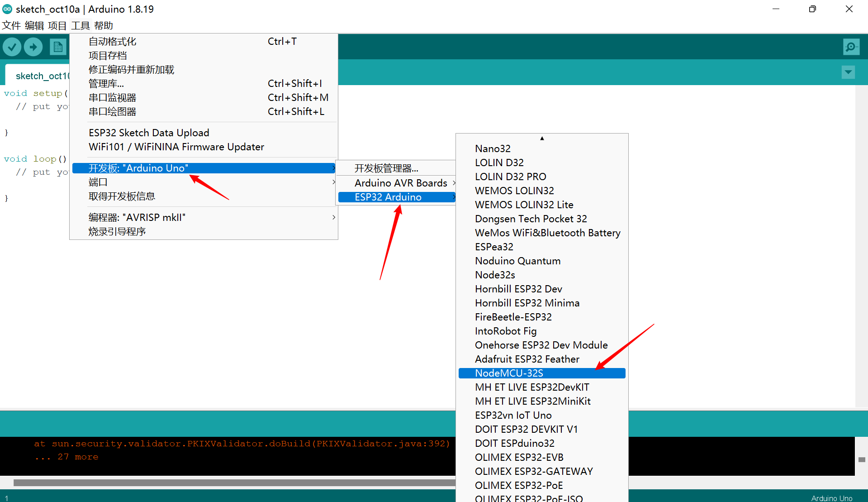
Task: Select OLIMEX ESP32-PoE board
Action: coord(542,486)
